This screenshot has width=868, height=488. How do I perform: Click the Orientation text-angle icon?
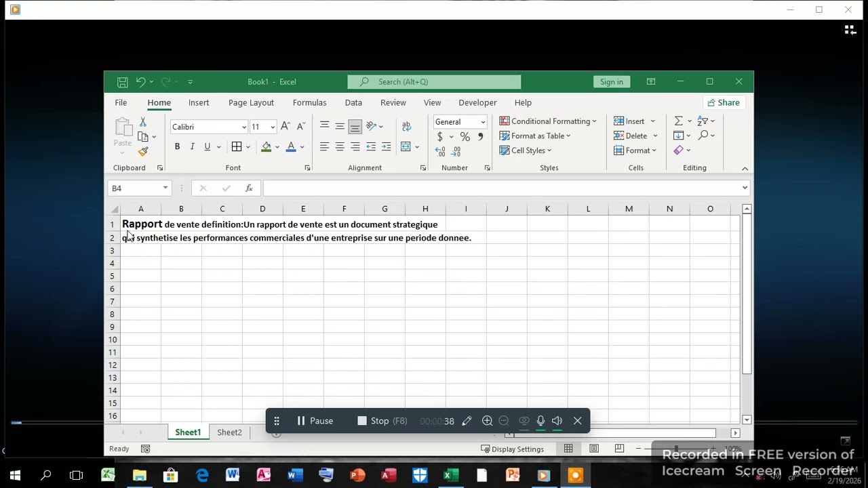(371, 126)
